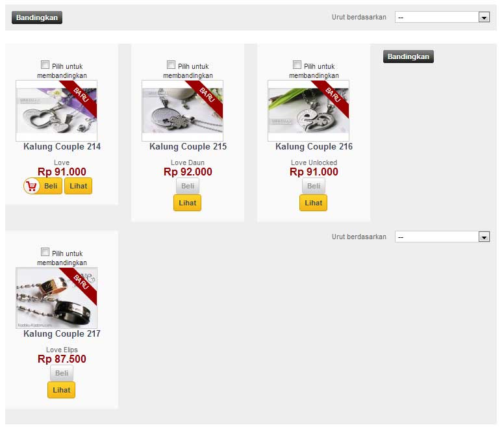Click Lihat for Kalung Couple 215
The height and width of the screenshot is (440, 504).
point(188,203)
